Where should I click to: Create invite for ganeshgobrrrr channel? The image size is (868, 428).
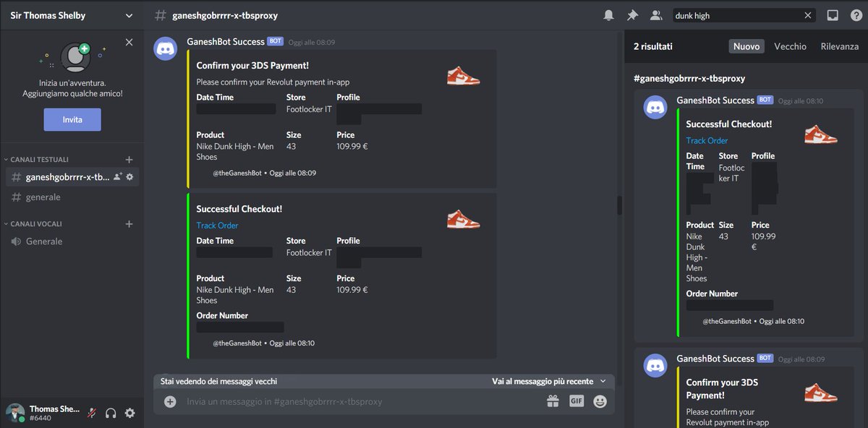click(117, 176)
